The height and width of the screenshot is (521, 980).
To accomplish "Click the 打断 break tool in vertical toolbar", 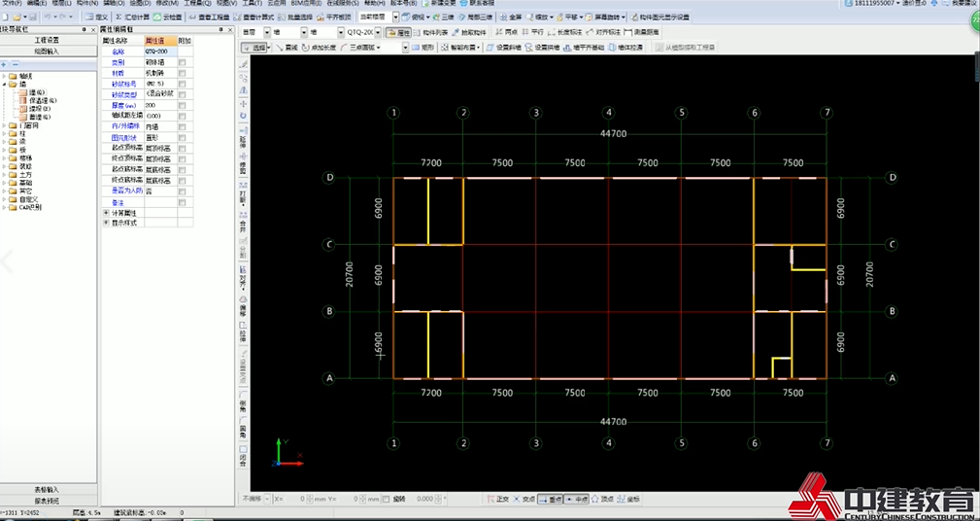I will [243, 195].
